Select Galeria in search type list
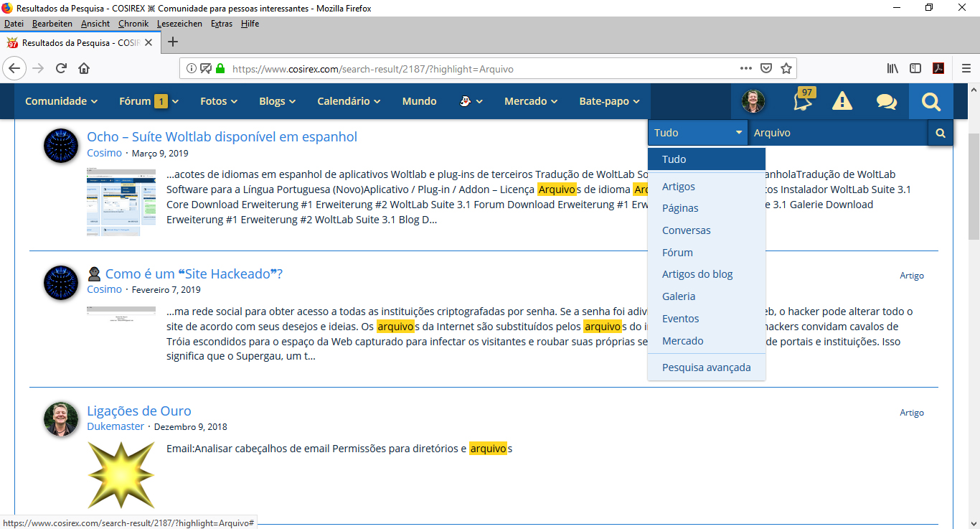980x529 pixels. pyautogui.click(x=707, y=296)
